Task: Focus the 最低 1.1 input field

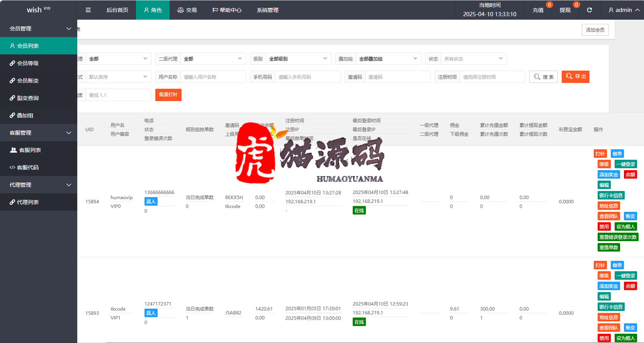Action: tap(119, 95)
